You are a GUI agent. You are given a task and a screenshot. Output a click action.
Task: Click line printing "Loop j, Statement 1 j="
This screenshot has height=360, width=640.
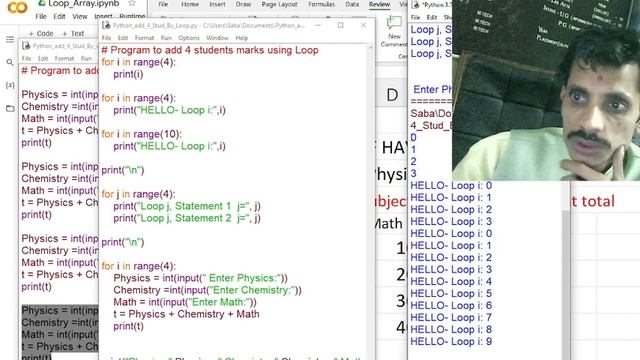[187, 206]
